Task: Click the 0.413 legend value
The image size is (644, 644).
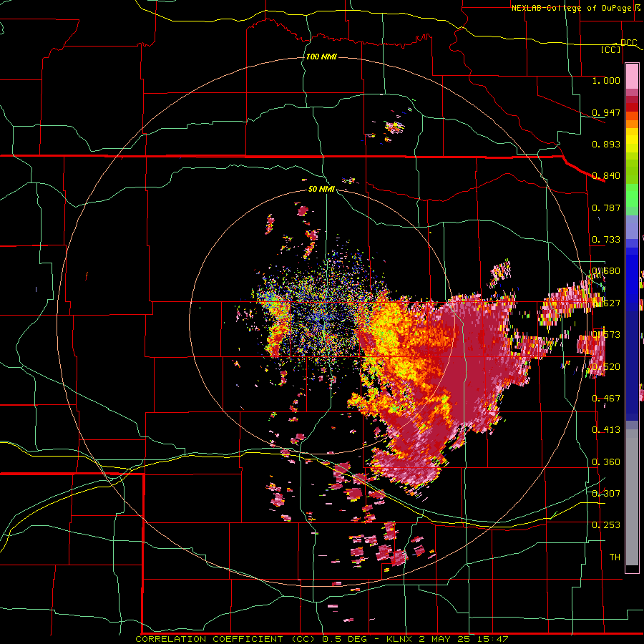Action: coord(606,430)
